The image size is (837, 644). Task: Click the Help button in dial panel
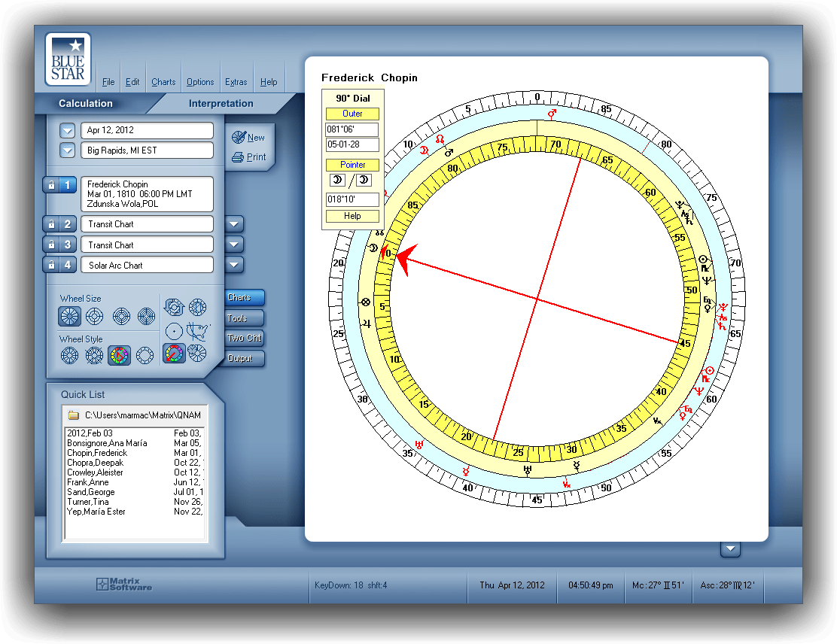click(x=352, y=216)
